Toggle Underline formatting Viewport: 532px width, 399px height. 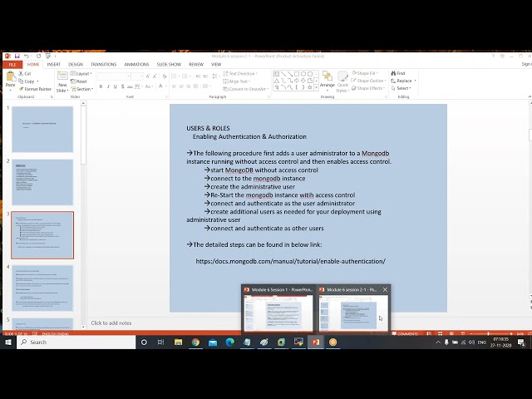(x=116, y=86)
